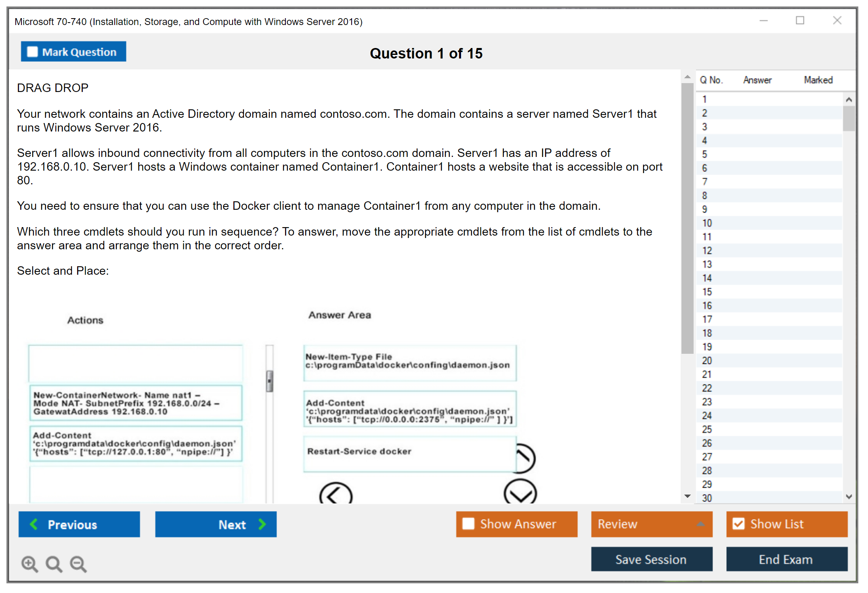Click green chevron on Previous button
Screen dimensions: 868x593
34,524
